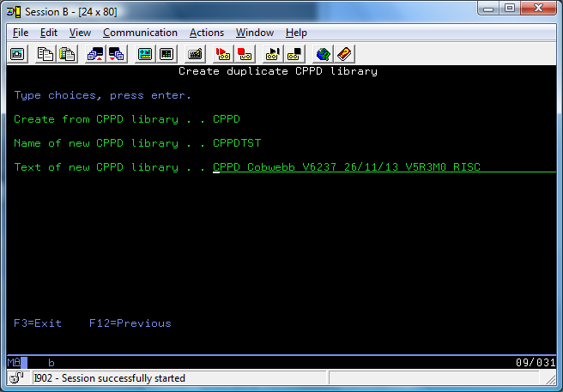Click the 'Create duplicate CPPD library' screen title
The height and width of the screenshot is (392, 563).
tap(278, 71)
